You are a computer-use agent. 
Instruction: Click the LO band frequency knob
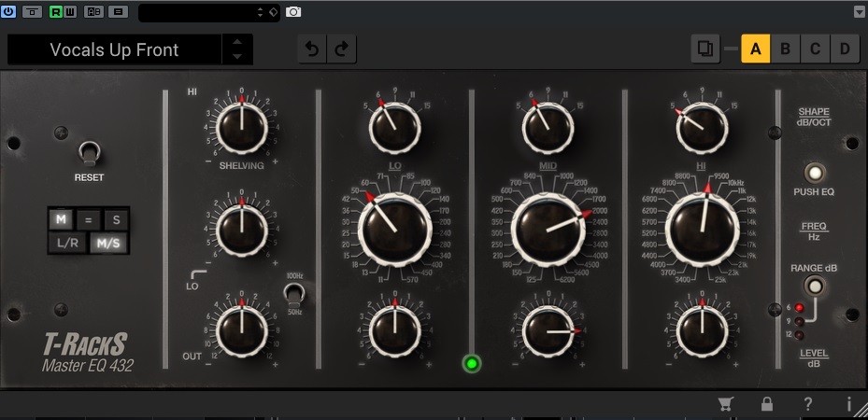[x=395, y=230]
